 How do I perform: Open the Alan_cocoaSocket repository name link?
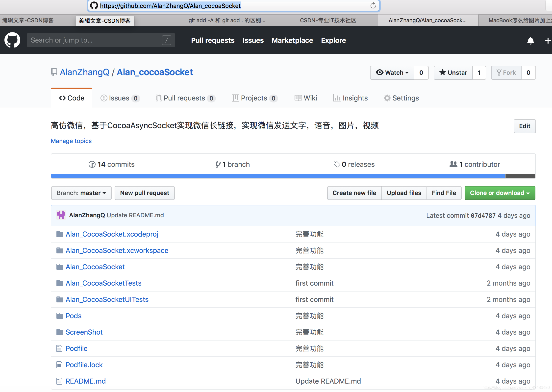[x=155, y=72]
